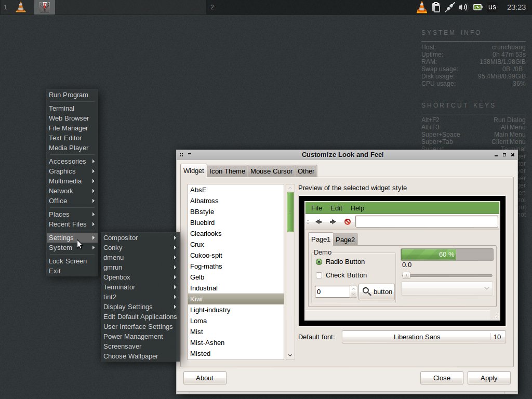Select the Clearlooks widget theme

tap(235, 233)
